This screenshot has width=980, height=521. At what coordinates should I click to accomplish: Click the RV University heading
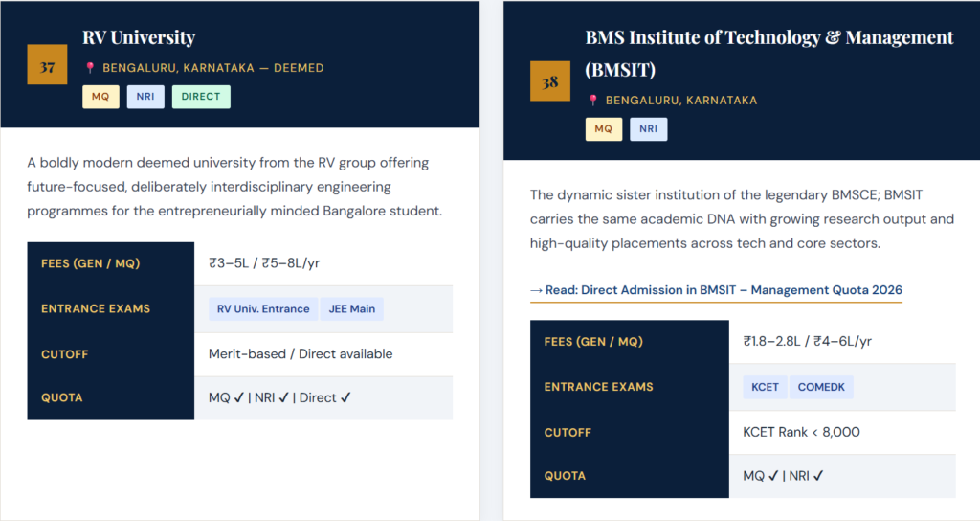(x=139, y=38)
